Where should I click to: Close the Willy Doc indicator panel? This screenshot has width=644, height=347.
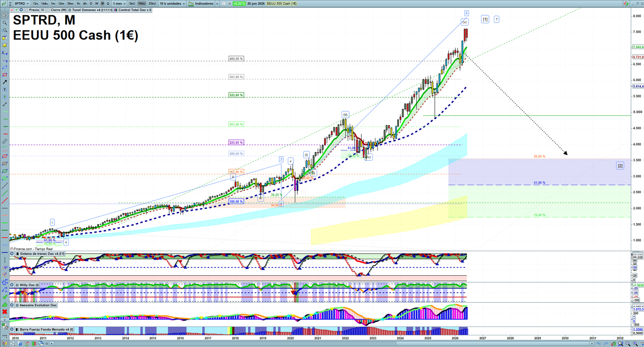click(x=12, y=285)
